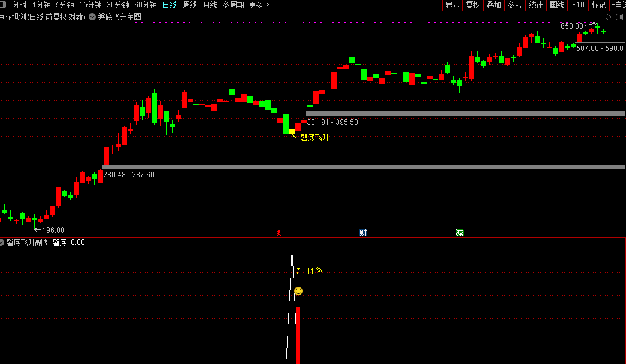Click the 381.91 - 395.58 range label
The height and width of the screenshot is (364, 626).
coord(332,122)
